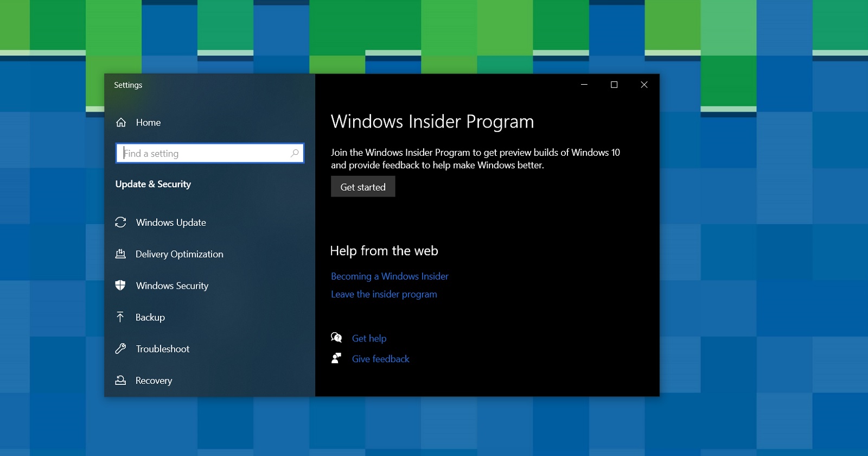
Task: Focus the Find a setting search box
Action: 210,153
